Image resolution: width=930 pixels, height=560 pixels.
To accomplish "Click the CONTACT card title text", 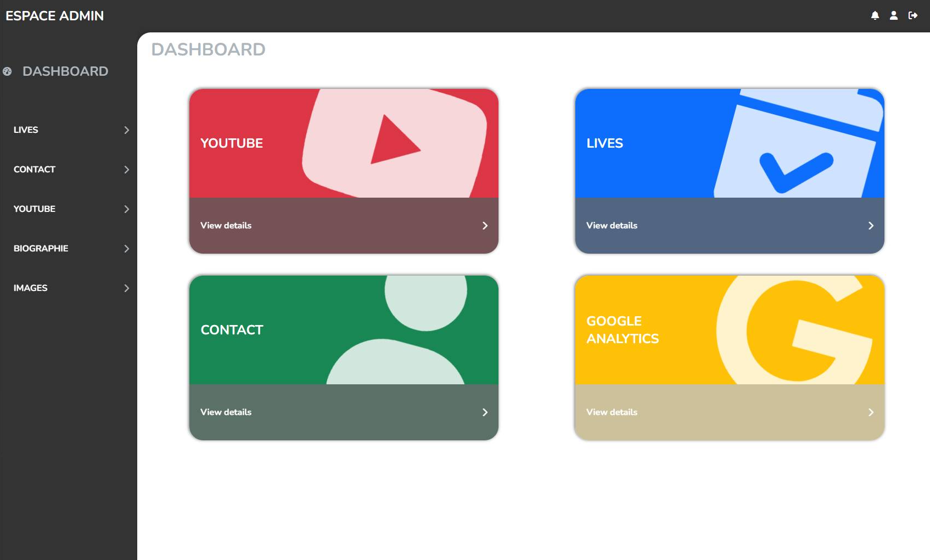I will pyautogui.click(x=232, y=330).
